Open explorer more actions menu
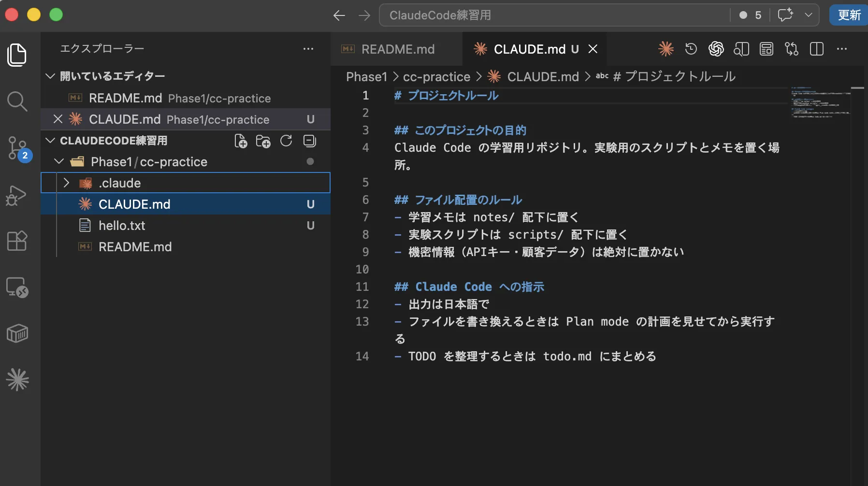This screenshot has width=868, height=486. click(x=308, y=49)
